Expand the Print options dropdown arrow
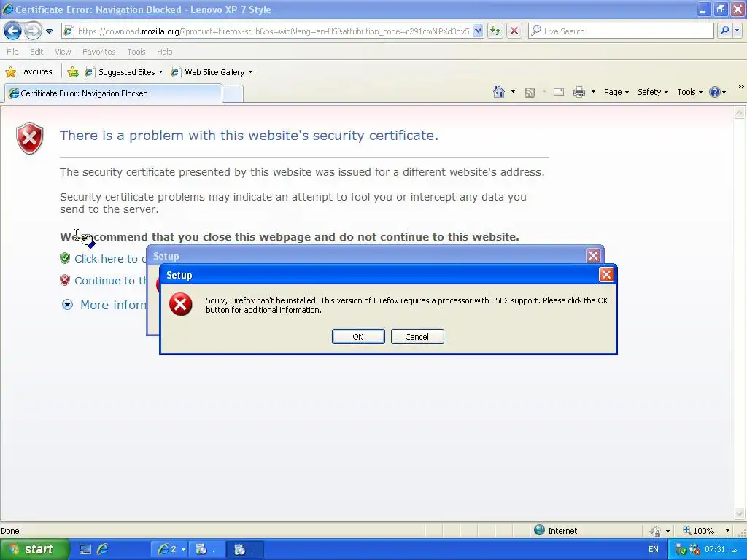The image size is (747, 560). (593, 92)
